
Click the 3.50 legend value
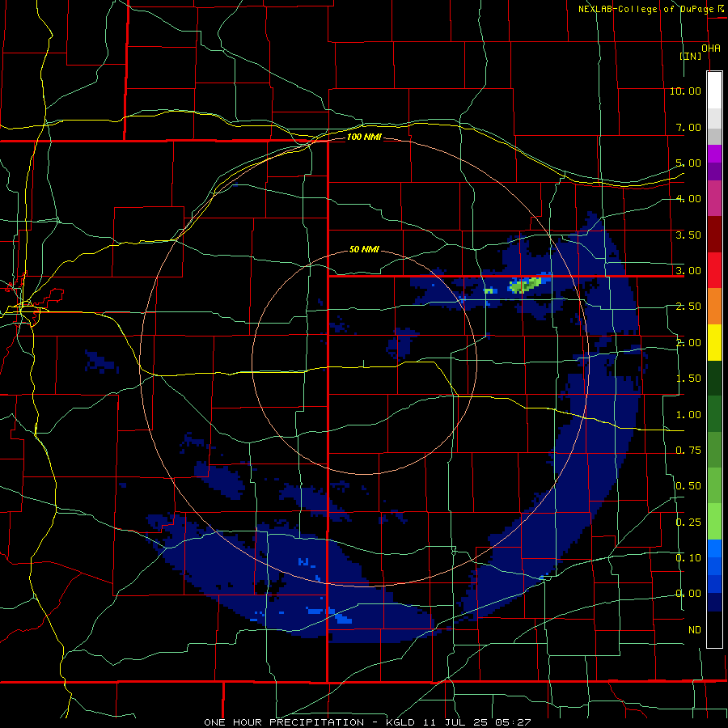(x=688, y=235)
